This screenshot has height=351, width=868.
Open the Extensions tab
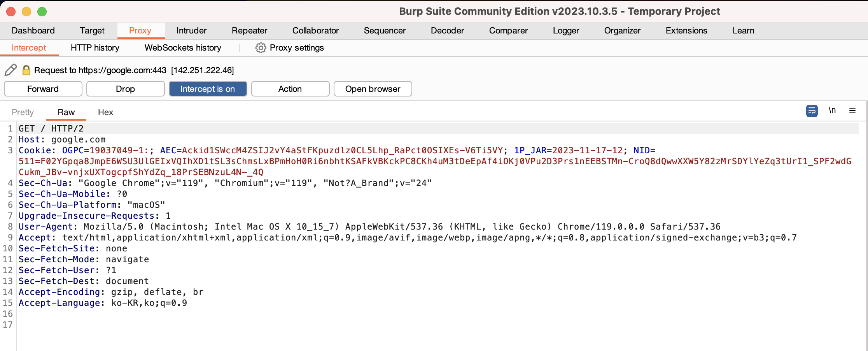click(x=686, y=31)
